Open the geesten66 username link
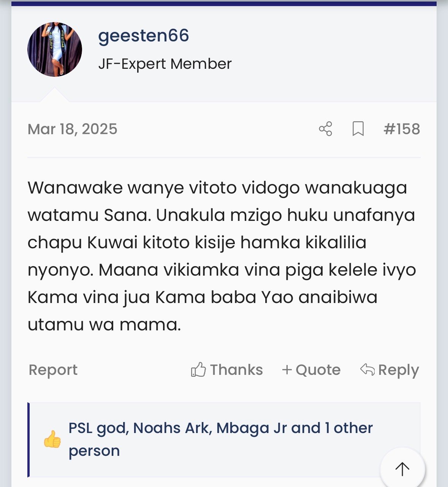Viewport: 448px width, 487px height. [x=144, y=36]
